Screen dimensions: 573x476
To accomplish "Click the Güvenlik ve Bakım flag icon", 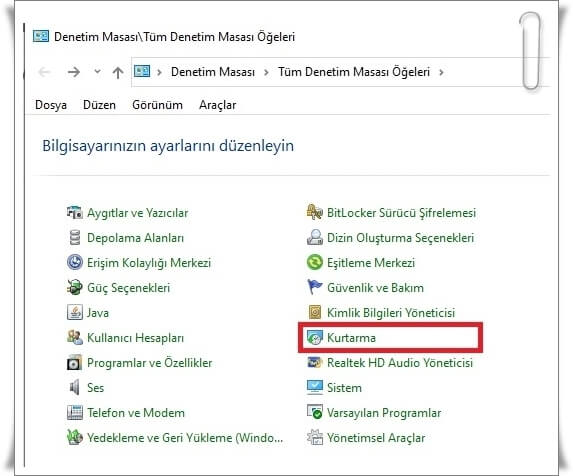I will tap(315, 288).
